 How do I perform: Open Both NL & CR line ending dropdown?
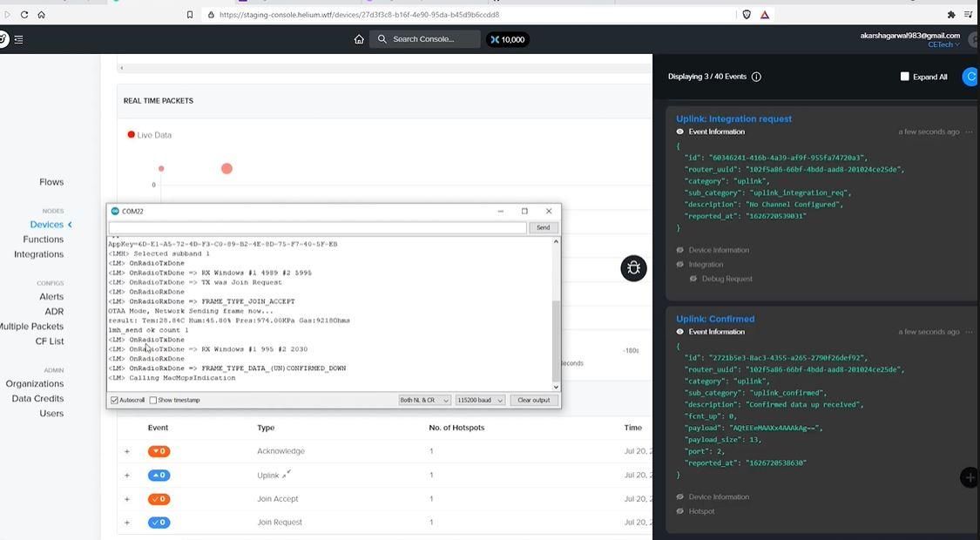coord(424,400)
